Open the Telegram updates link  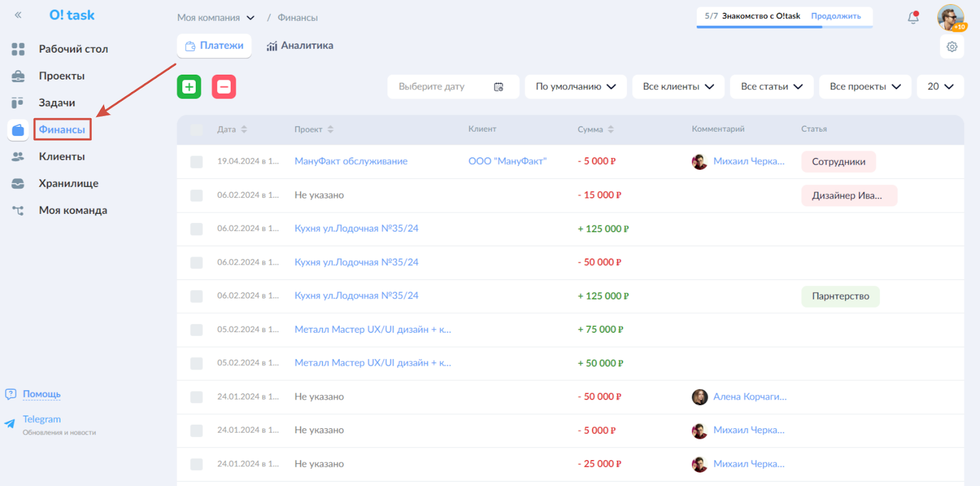[42, 419]
